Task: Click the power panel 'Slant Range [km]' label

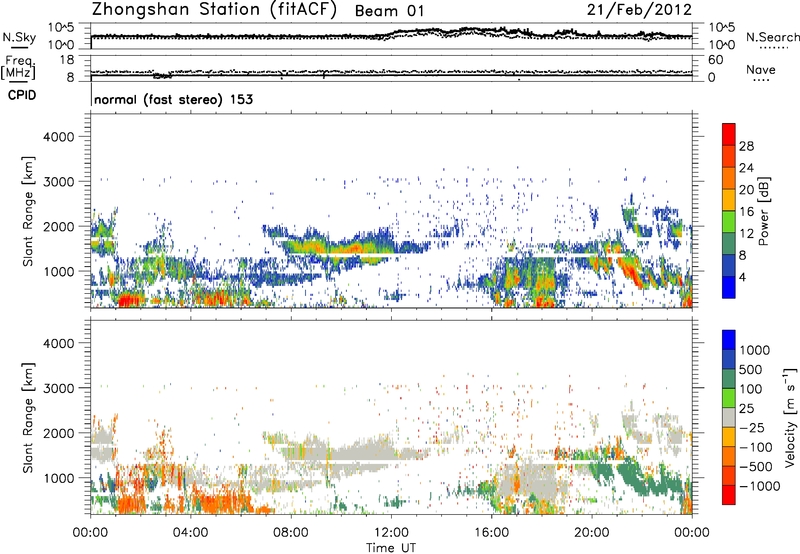Action: 28,211
